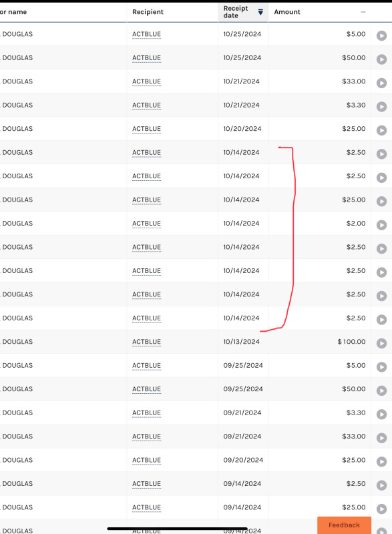This screenshot has height=534, width=392.
Task: Expand details for the $50.00 10/25/2024 row
Action: coord(381,59)
